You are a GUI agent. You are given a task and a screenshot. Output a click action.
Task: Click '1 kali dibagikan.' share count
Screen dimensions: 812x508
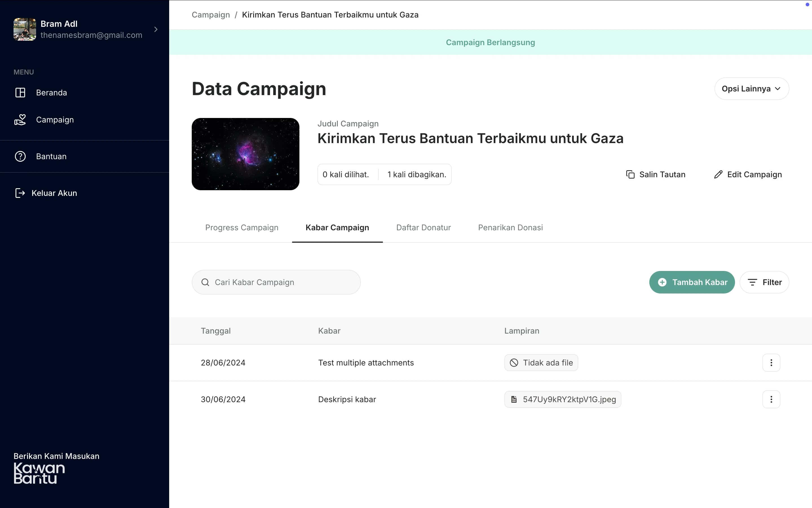[417, 174]
